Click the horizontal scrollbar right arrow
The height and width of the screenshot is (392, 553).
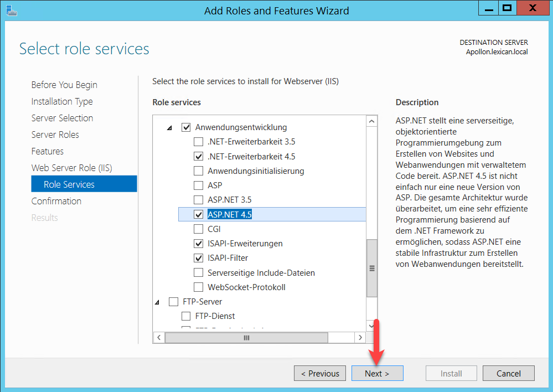coord(360,337)
